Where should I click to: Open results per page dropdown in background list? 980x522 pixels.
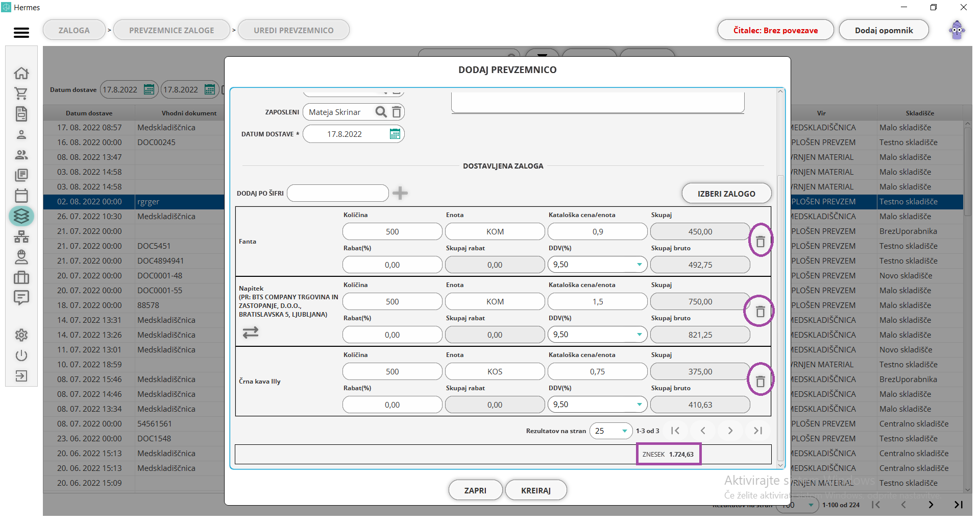click(x=798, y=505)
